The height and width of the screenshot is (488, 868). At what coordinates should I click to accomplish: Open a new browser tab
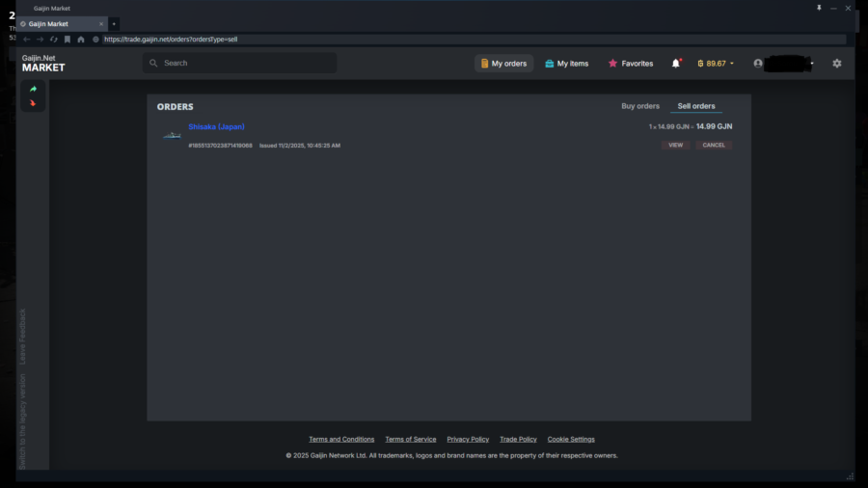(114, 24)
